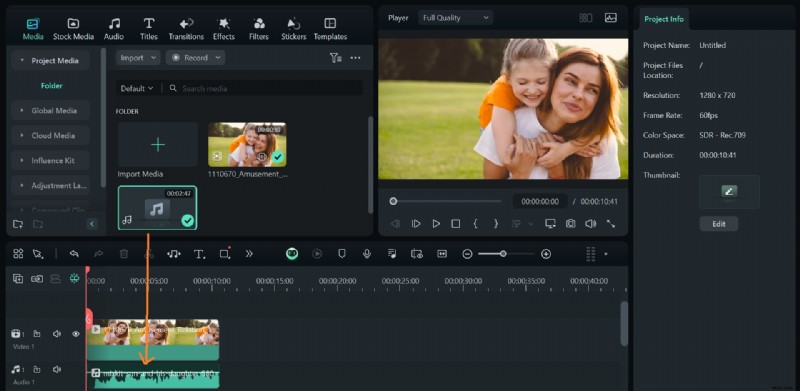800x391 pixels.
Task: Go to previous frame in player
Action: coord(395,224)
